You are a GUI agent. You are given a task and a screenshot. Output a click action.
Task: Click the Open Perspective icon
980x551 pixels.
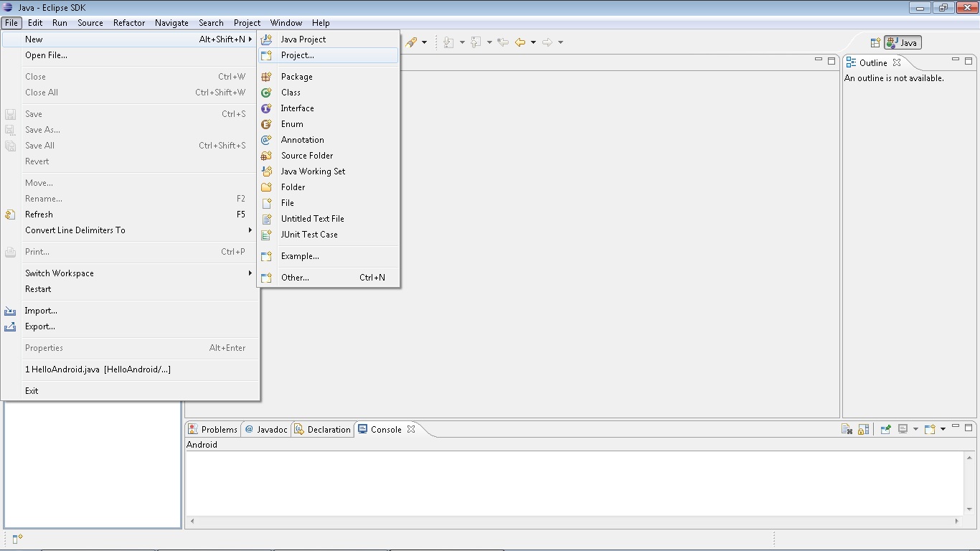pyautogui.click(x=875, y=43)
